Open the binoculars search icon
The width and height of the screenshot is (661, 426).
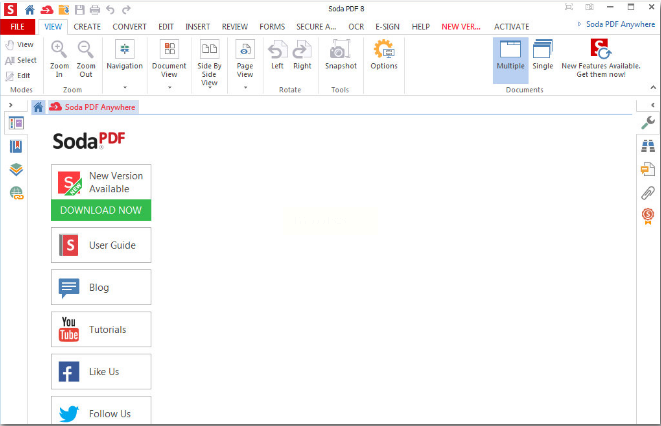point(648,146)
